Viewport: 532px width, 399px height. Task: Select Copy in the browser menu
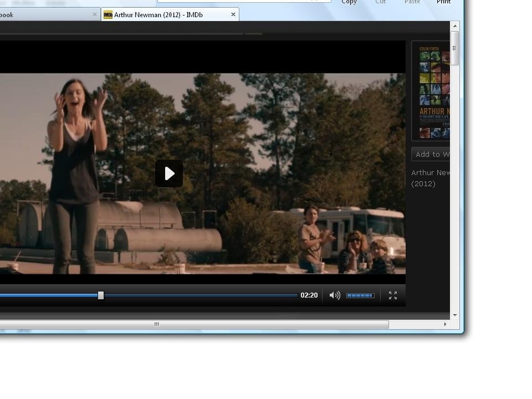pos(349,2)
